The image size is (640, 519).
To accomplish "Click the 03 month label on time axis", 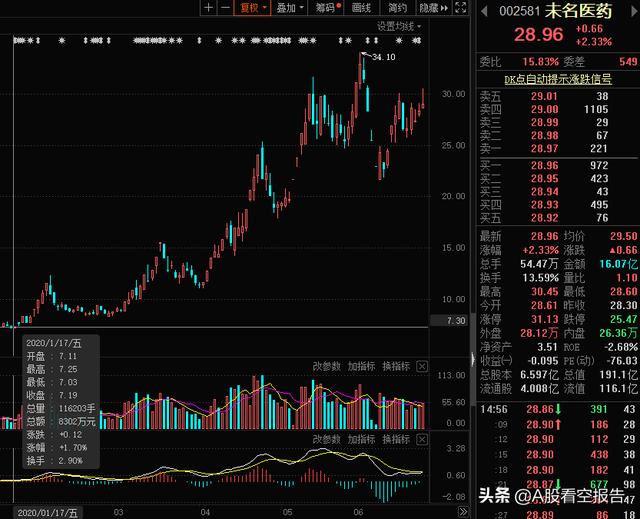I will point(118,512).
